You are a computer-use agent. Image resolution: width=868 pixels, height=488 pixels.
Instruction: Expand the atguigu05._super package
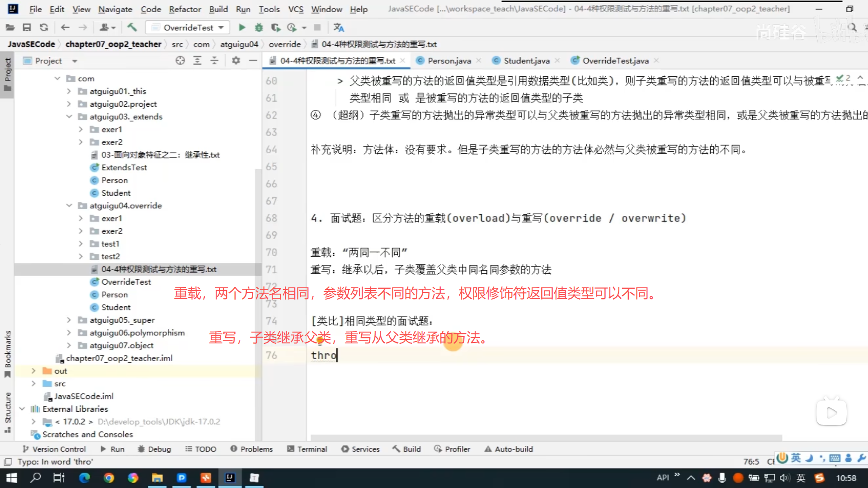pyautogui.click(x=69, y=320)
